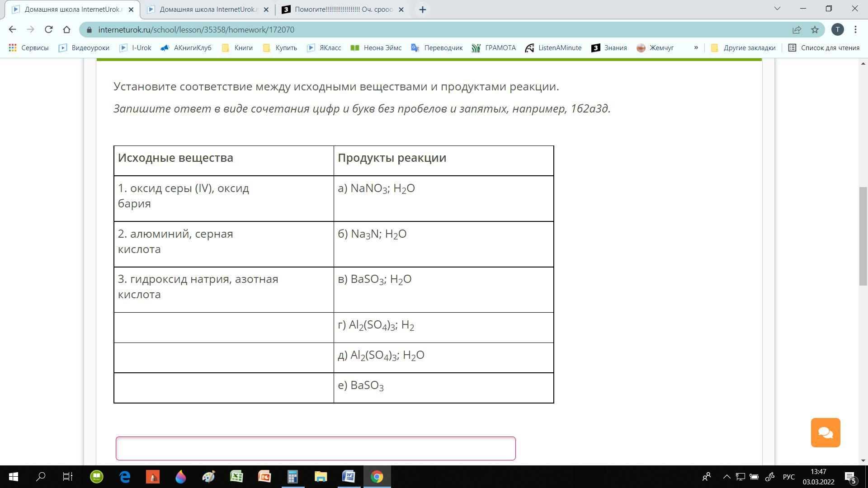Open the Переводчик bookmark
Image resolution: width=868 pixels, height=488 pixels.
pyautogui.click(x=437, y=47)
